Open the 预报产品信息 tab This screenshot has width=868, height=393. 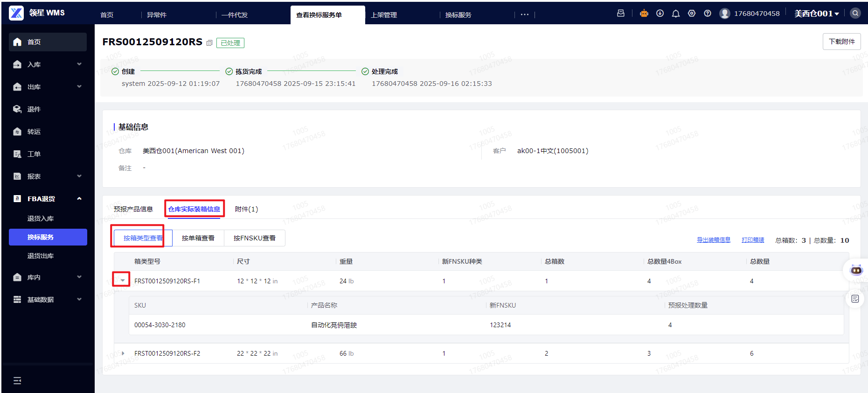pos(133,209)
